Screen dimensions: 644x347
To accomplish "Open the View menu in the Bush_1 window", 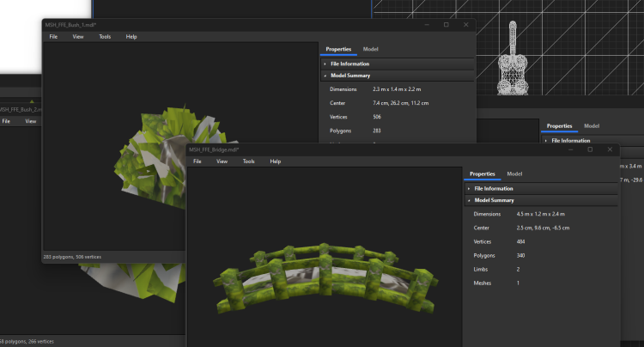I will (x=78, y=37).
